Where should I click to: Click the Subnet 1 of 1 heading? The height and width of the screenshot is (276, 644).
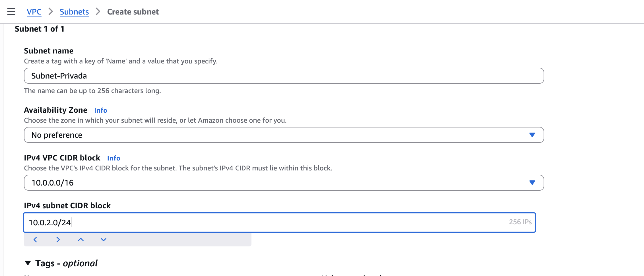coord(40,29)
